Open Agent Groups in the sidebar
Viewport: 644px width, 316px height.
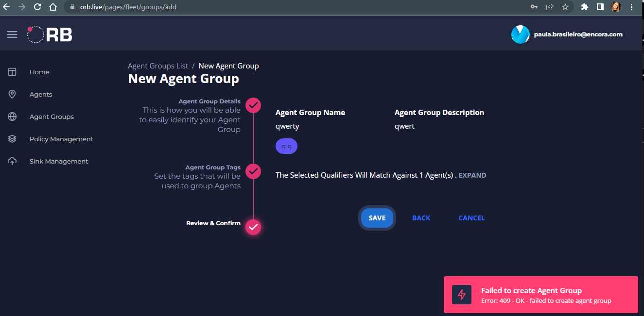coord(52,116)
